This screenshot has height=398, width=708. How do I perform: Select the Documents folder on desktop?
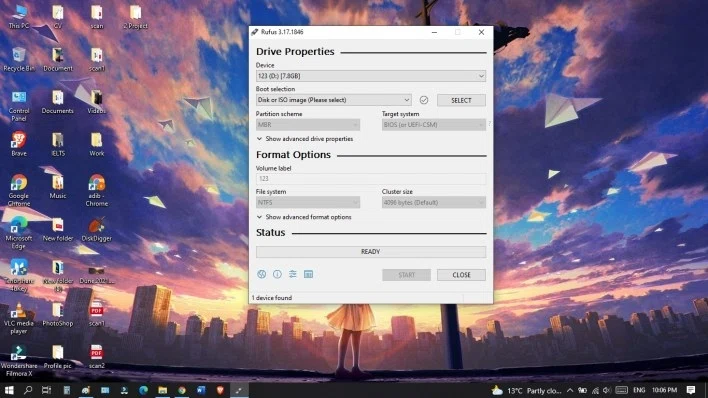pyautogui.click(x=57, y=102)
